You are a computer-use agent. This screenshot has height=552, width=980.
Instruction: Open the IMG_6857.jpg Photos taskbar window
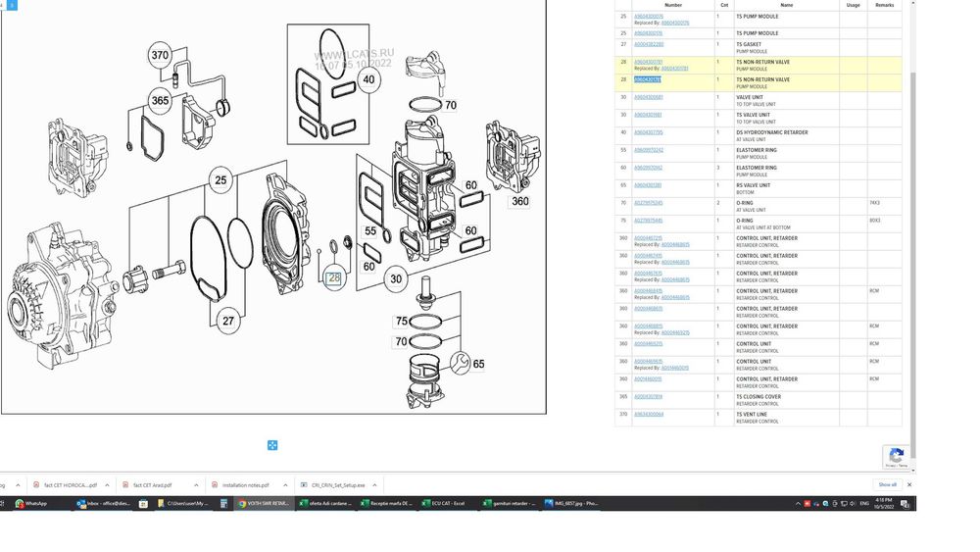(572, 503)
